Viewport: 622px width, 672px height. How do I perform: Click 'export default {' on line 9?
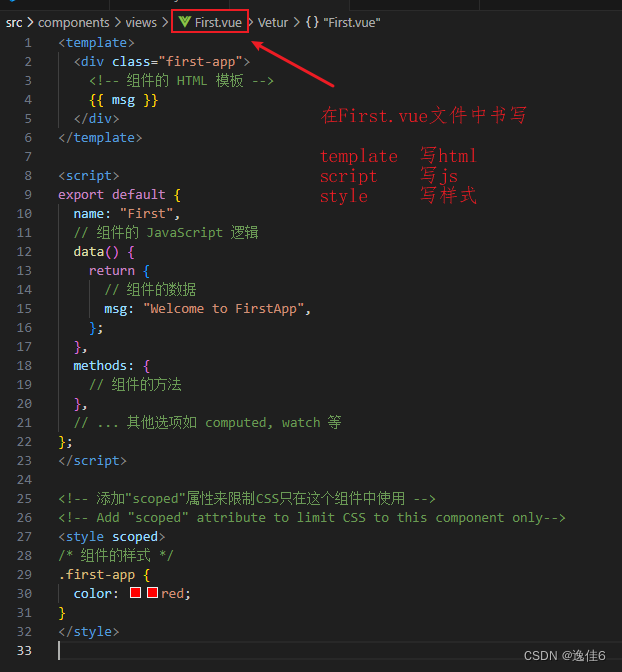click(x=120, y=195)
